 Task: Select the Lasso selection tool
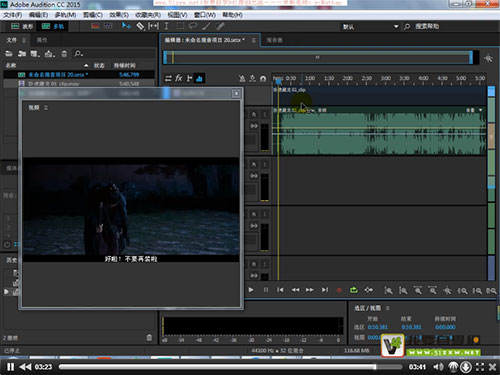coord(193,26)
